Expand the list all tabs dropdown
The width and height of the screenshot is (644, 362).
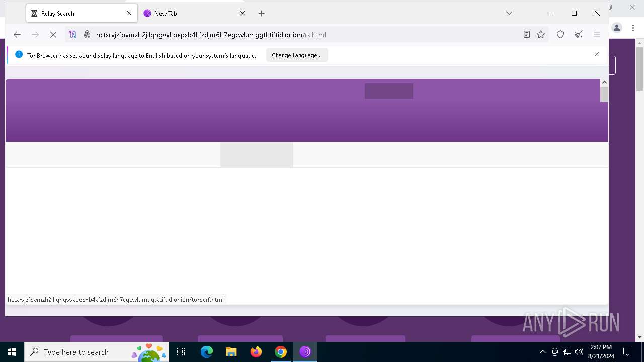pos(509,13)
